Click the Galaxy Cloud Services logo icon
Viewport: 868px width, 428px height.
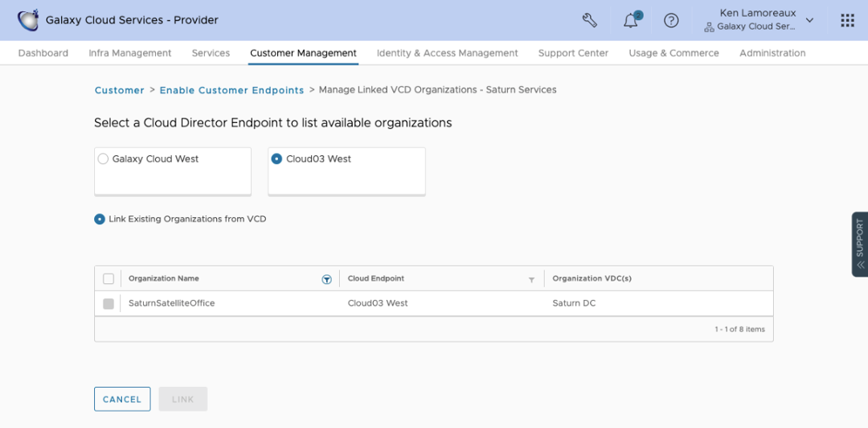pos(28,20)
